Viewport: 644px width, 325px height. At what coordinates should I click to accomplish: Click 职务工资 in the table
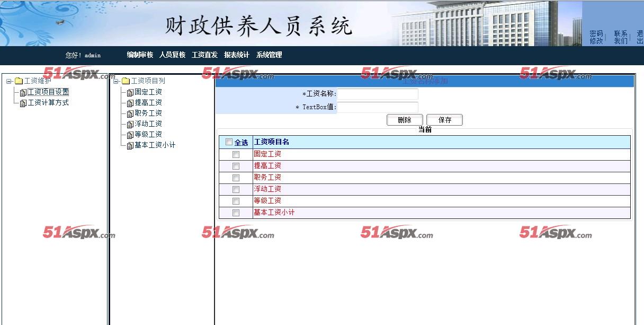pos(267,178)
